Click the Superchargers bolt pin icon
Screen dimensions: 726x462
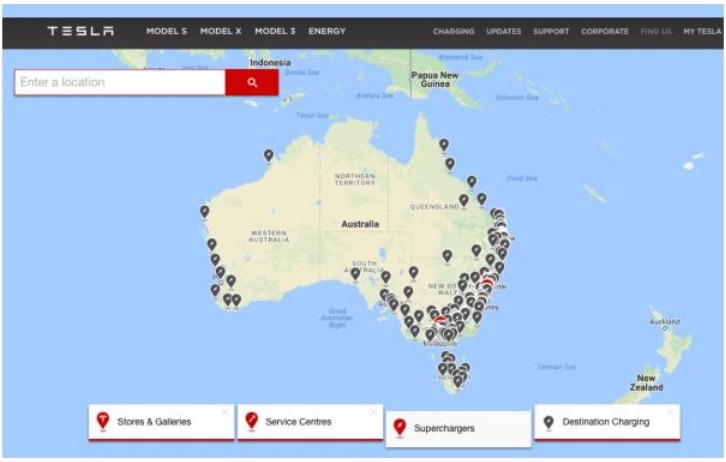pos(400,427)
